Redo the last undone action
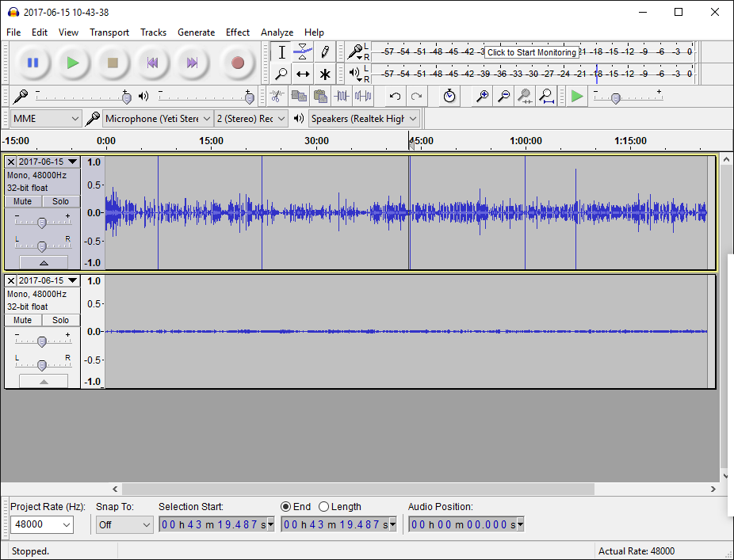 click(x=416, y=97)
